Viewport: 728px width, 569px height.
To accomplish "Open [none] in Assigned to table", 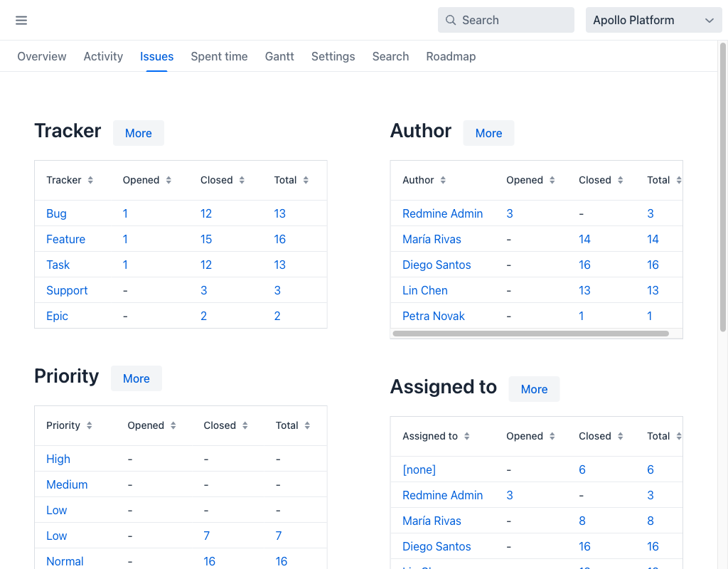I will pyautogui.click(x=419, y=469).
